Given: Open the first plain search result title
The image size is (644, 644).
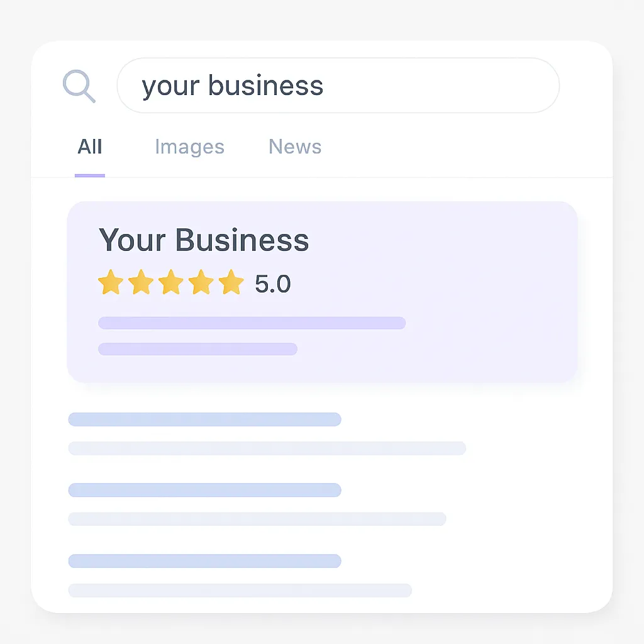Looking at the screenshot, I should (x=204, y=419).
